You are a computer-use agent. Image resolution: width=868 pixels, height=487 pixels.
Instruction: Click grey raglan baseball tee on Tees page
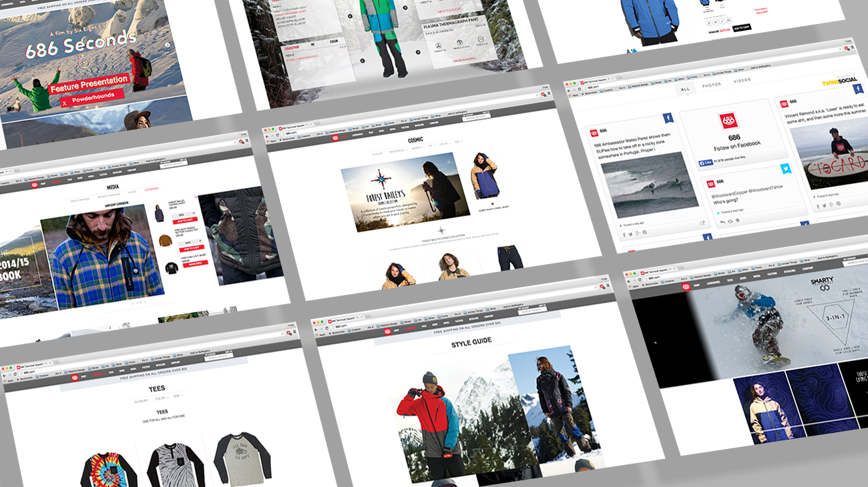pos(242,458)
